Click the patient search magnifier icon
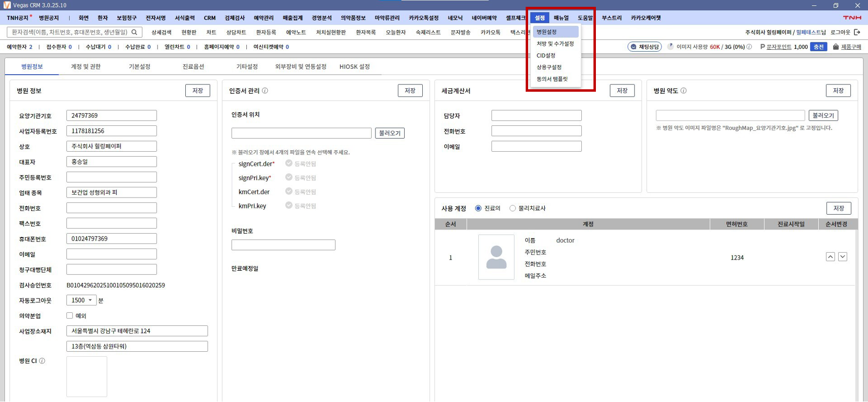Screen dimensions: 868x402 point(135,32)
